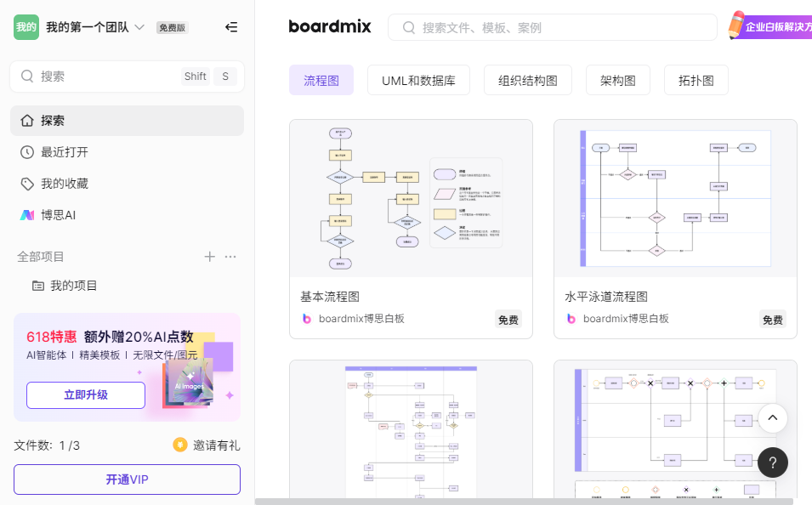Click the 免费版 badge
The image size is (812, 505).
pos(172,27)
